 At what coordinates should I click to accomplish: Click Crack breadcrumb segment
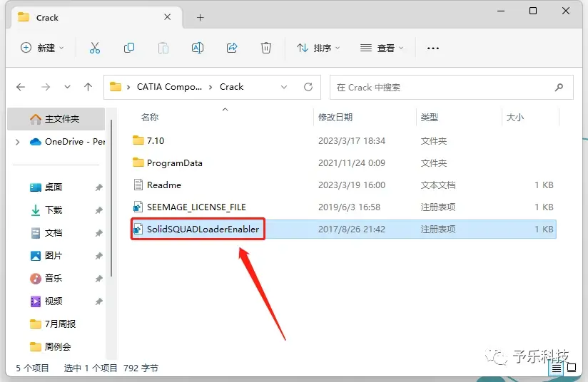pyautogui.click(x=231, y=87)
